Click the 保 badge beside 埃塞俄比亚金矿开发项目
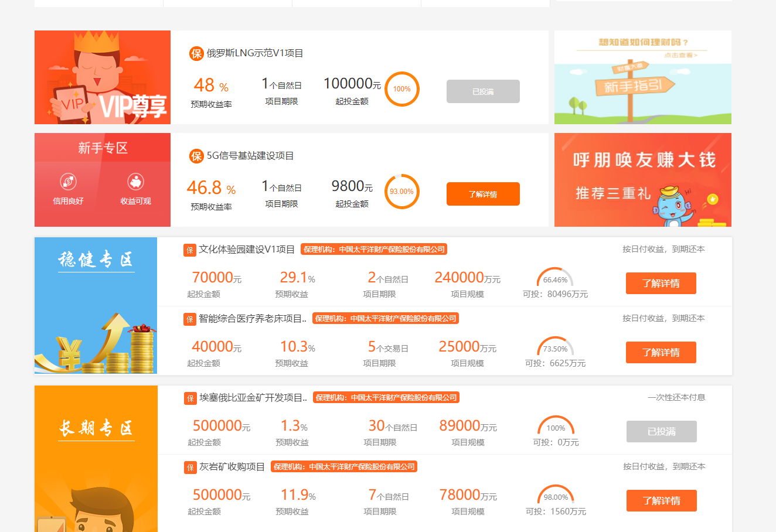Screen dimensions: 776x532 190,398
